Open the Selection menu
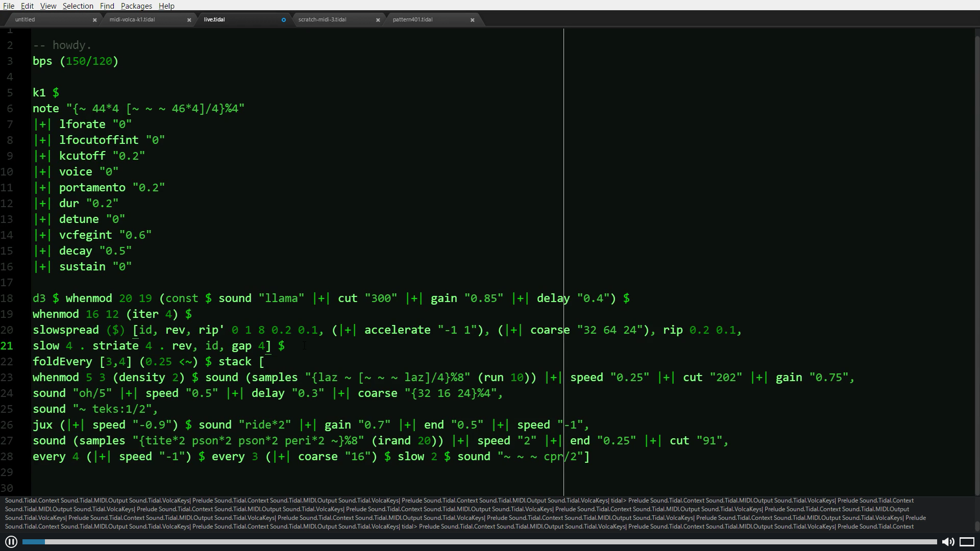The width and height of the screenshot is (980, 551). click(78, 6)
